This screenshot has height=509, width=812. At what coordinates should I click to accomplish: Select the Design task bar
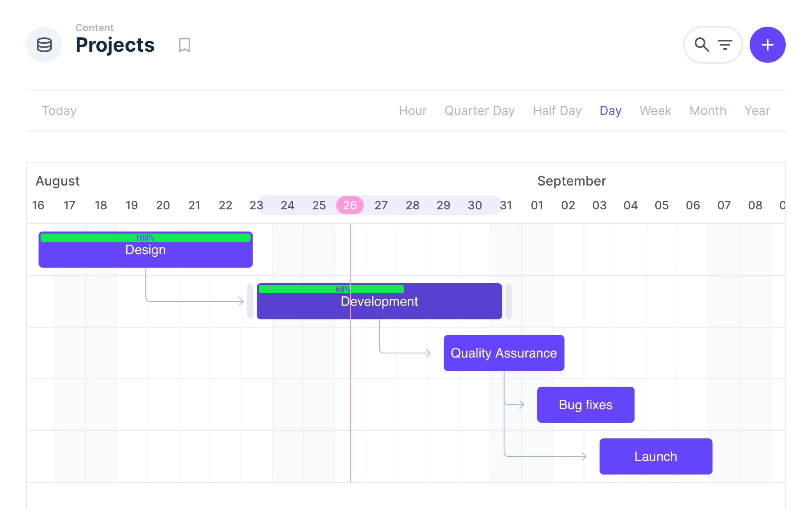click(146, 250)
